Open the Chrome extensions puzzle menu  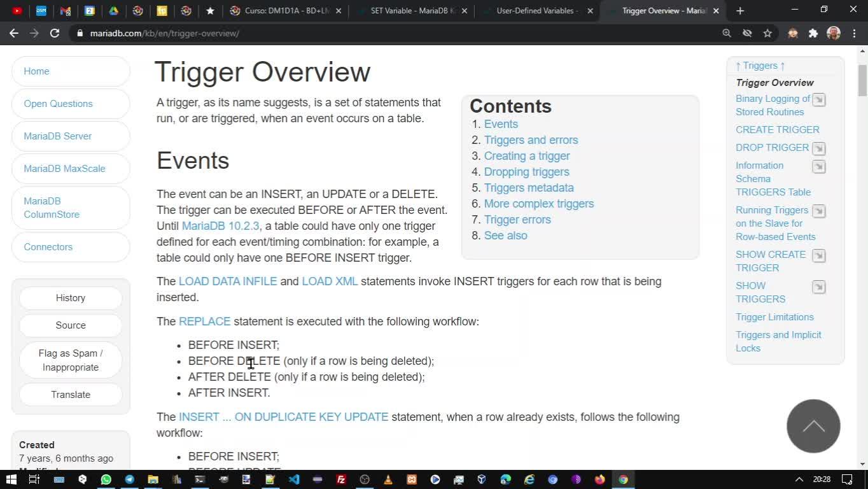point(813,33)
